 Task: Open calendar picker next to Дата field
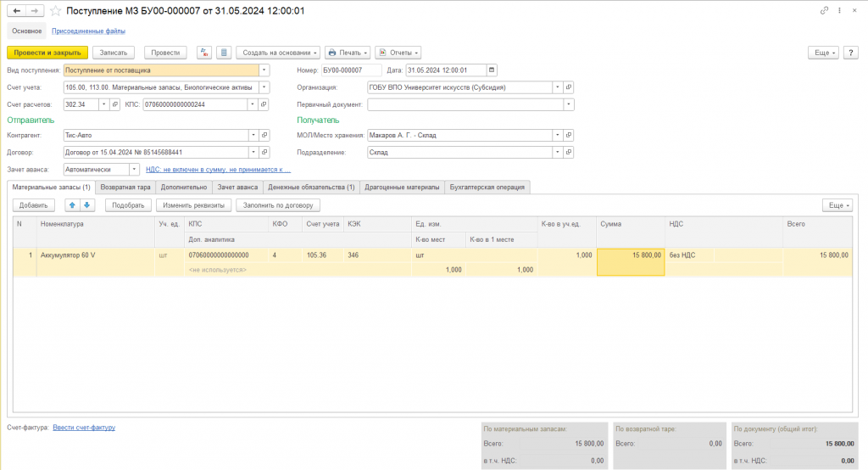[x=492, y=70]
